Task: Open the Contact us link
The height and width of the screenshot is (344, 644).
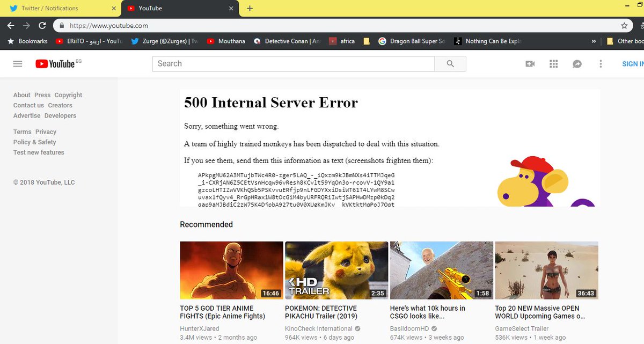Action: click(28, 105)
